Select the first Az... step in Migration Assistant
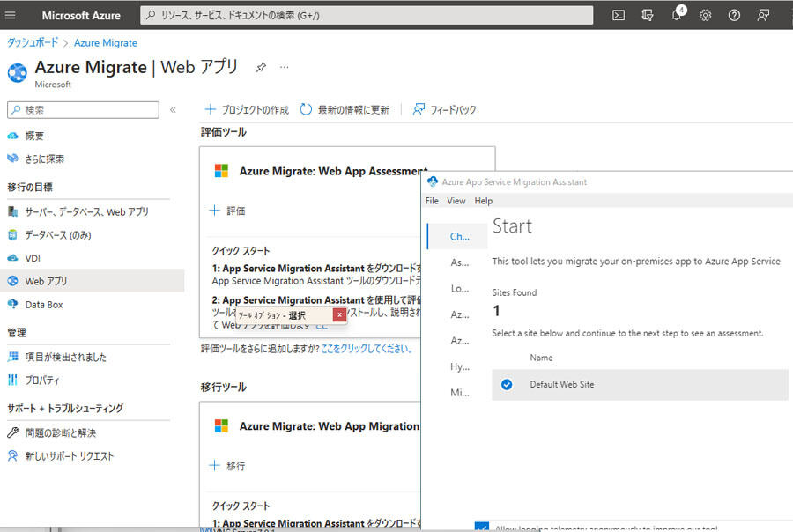Viewport: 793px width, 532px height. 459,314
